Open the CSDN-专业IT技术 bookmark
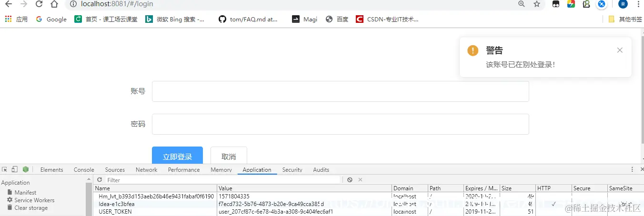Screen dimensions: 644x216 [x=387, y=20]
